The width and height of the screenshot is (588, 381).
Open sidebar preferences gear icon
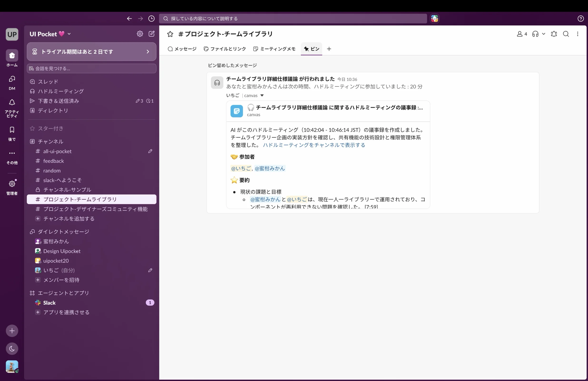coord(140,34)
